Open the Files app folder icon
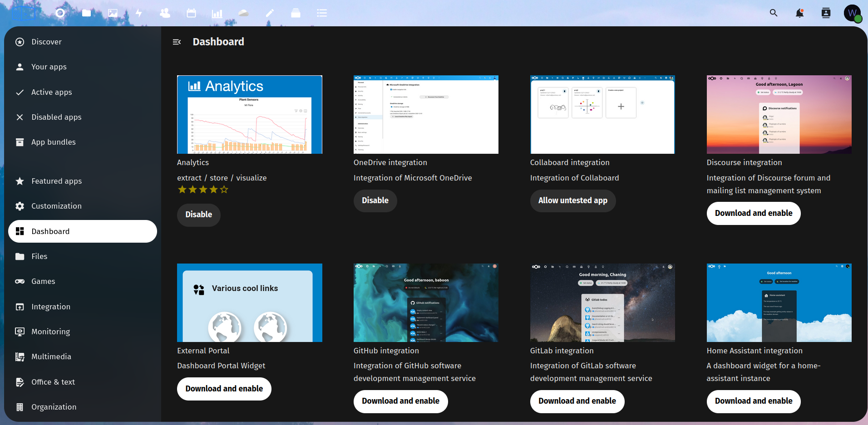This screenshot has height=425, width=868. click(x=86, y=13)
